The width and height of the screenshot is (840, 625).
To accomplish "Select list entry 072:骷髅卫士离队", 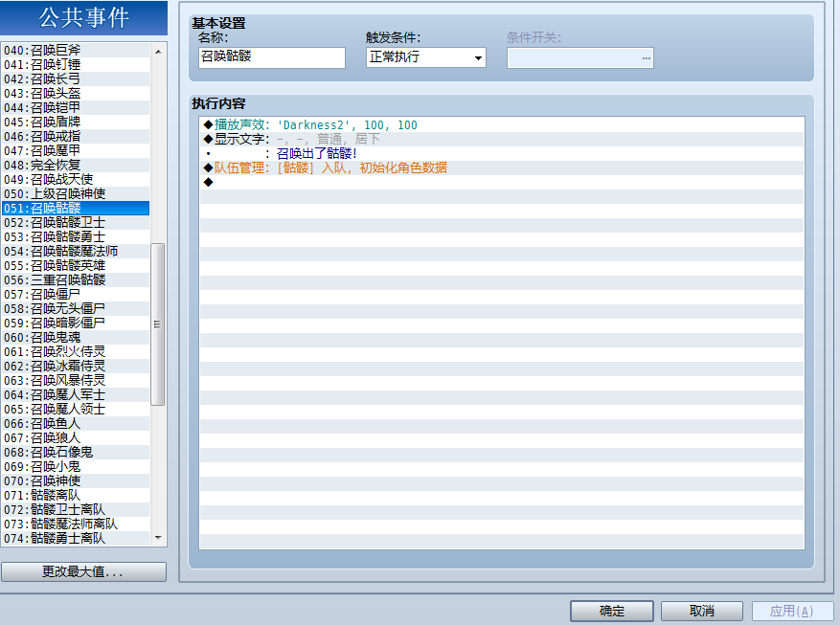I will pos(76,510).
